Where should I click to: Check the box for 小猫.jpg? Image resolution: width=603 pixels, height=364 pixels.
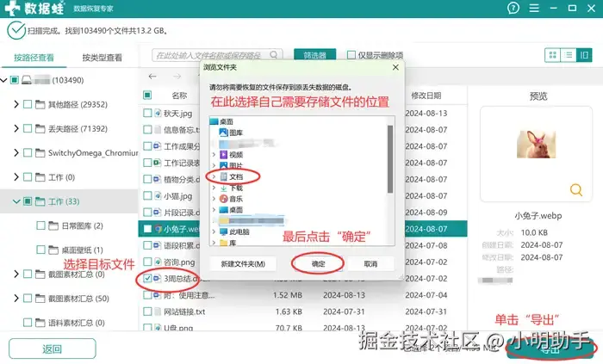(147, 195)
